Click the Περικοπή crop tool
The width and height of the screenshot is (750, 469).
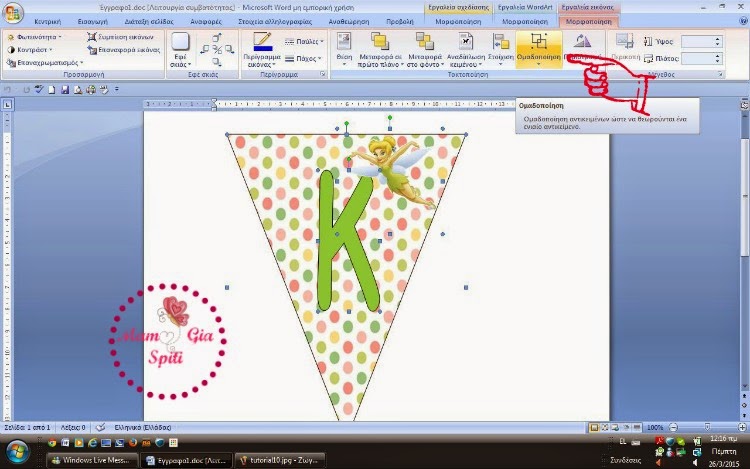pyautogui.click(x=625, y=48)
